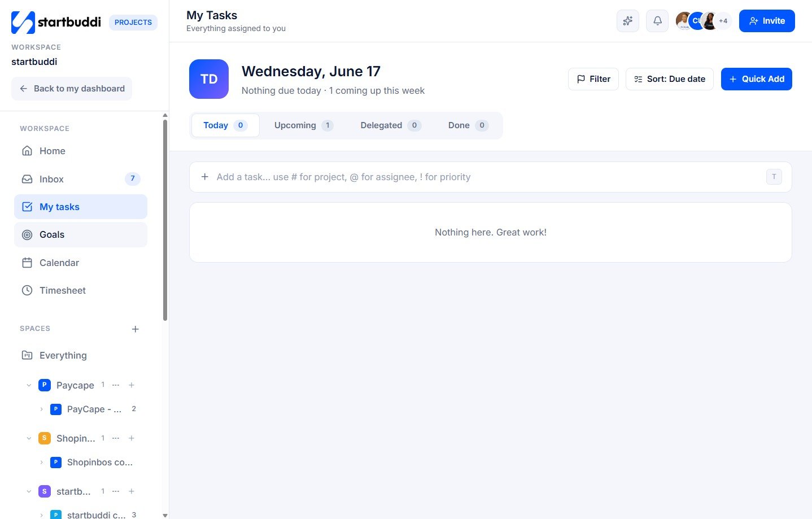812x519 pixels.
Task: Select the PayCape - ... project row
Action: click(88, 409)
